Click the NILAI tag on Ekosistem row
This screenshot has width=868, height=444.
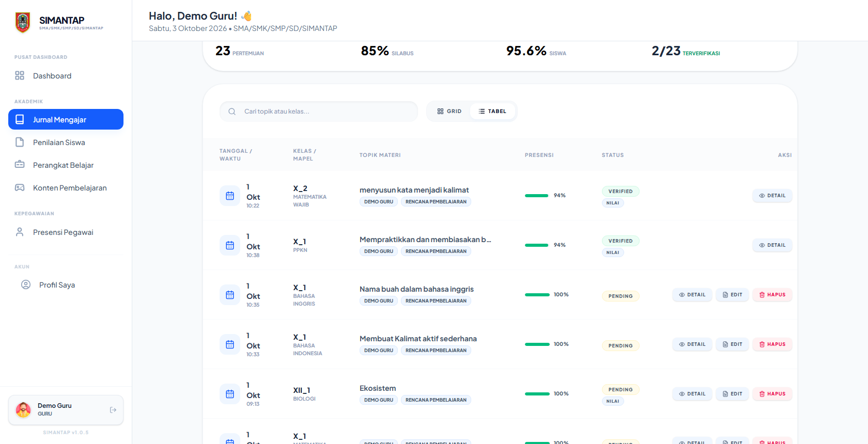613,401
